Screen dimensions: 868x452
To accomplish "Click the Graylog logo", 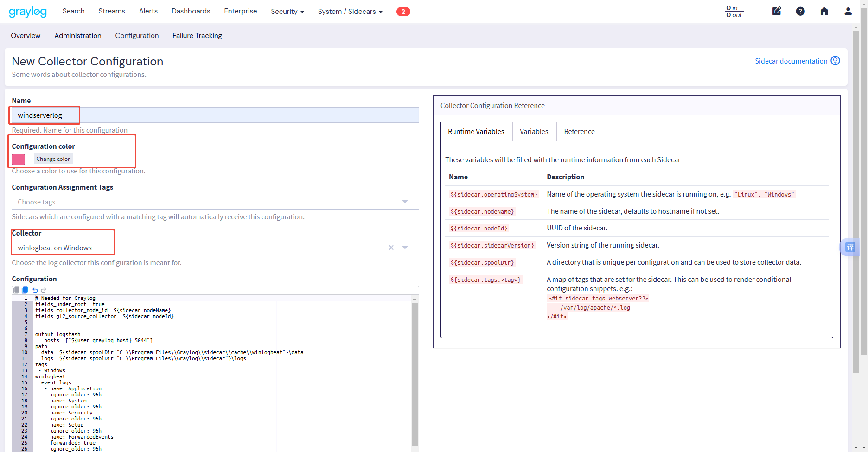I will coord(28,12).
